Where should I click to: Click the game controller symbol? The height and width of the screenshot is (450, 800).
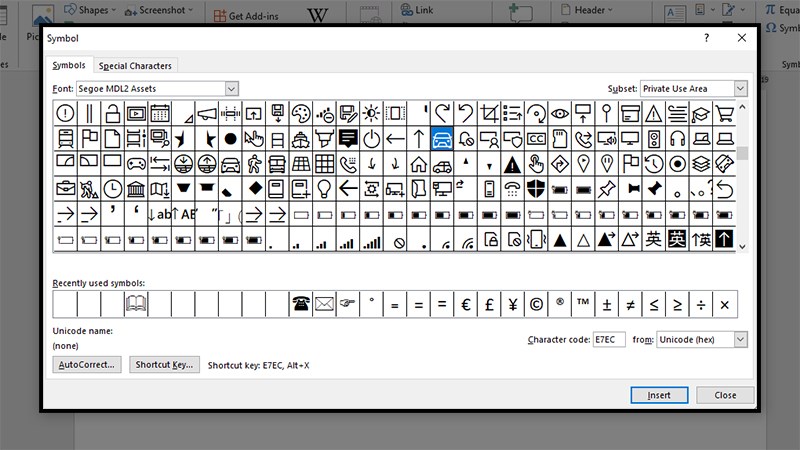pyautogui.click(x=136, y=164)
